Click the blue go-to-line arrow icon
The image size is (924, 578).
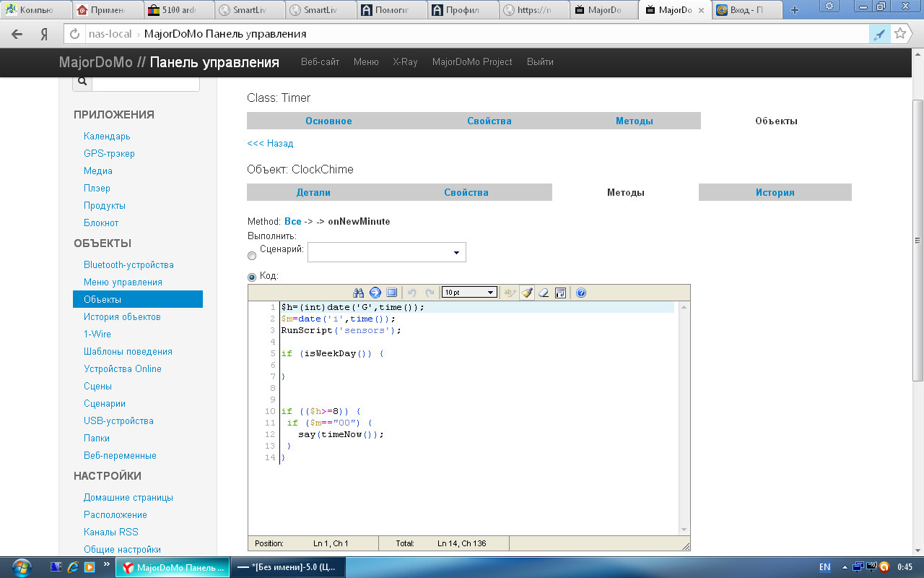[x=375, y=293]
